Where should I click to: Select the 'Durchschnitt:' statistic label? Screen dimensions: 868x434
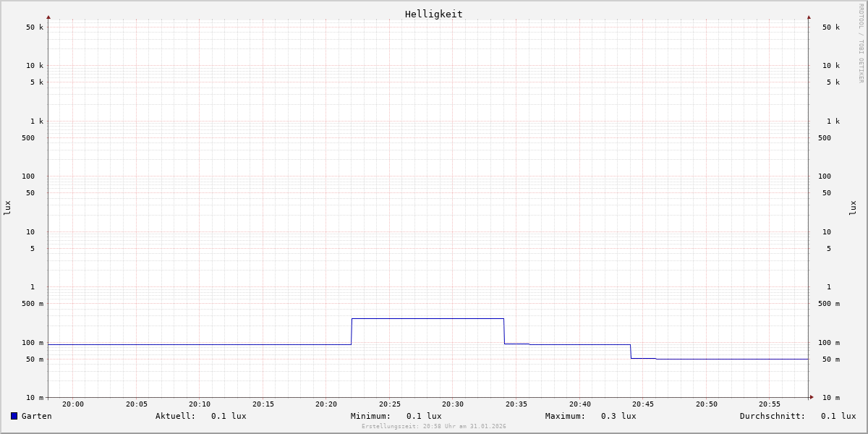tap(773, 416)
